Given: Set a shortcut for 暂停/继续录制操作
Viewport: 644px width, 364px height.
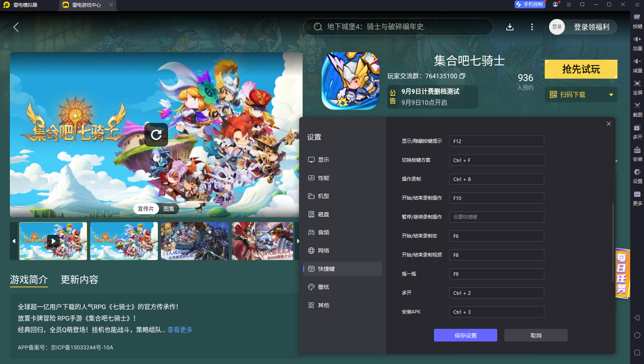Looking at the screenshot, I should (x=496, y=217).
